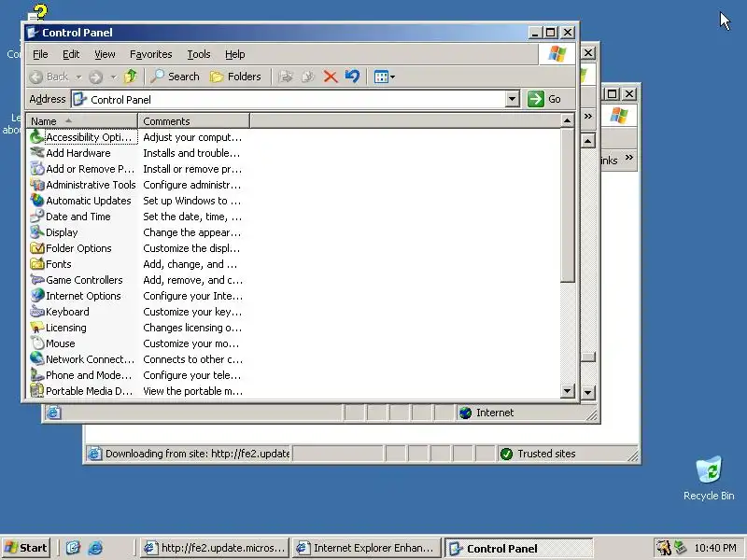This screenshot has height=560, width=747.
Task: Open the Tools menu
Action: [x=199, y=54]
